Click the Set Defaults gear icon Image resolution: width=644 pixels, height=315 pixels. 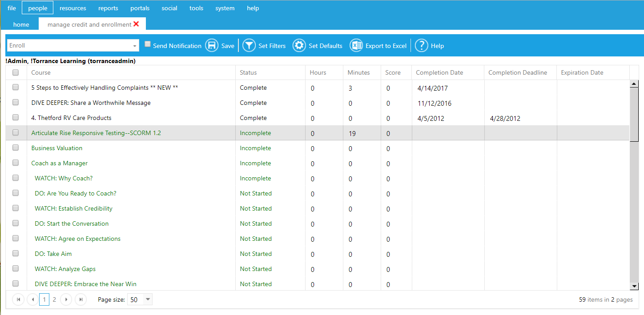(299, 45)
